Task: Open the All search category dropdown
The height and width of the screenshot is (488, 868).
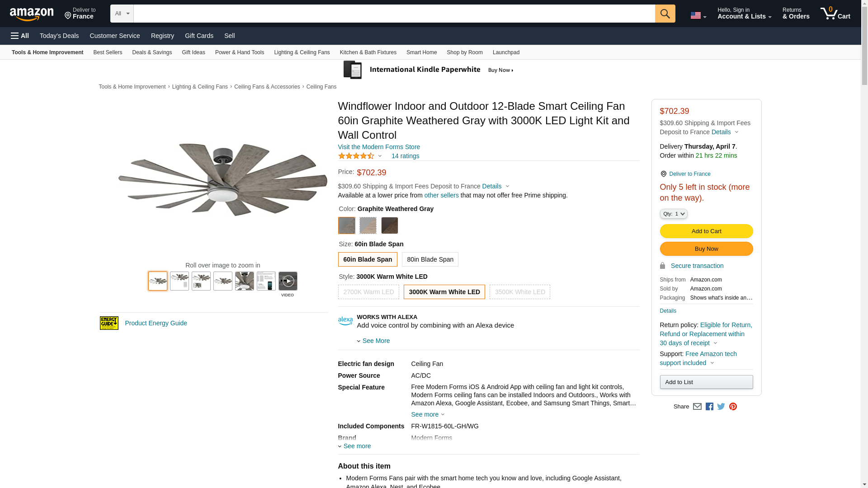Action: pyautogui.click(x=122, y=14)
